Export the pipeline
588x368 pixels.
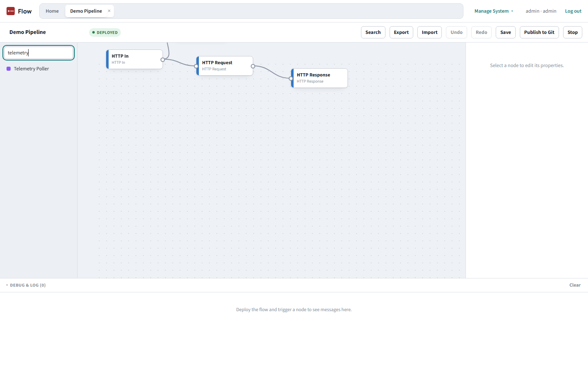[x=401, y=32]
